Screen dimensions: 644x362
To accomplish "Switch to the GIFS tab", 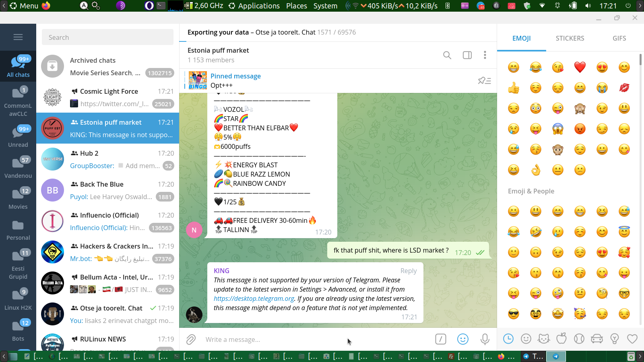I will [619, 38].
